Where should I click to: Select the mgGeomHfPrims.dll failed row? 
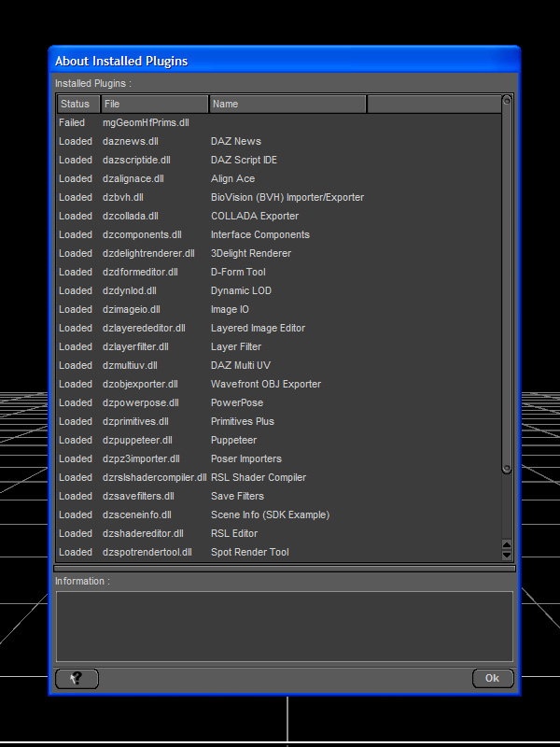pyautogui.click(x=279, y=123)
